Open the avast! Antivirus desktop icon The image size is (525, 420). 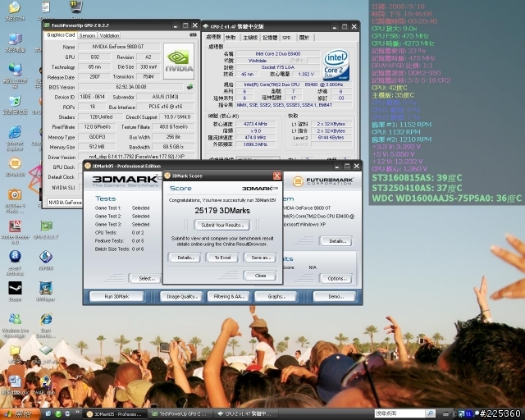(x=15, y=257)
